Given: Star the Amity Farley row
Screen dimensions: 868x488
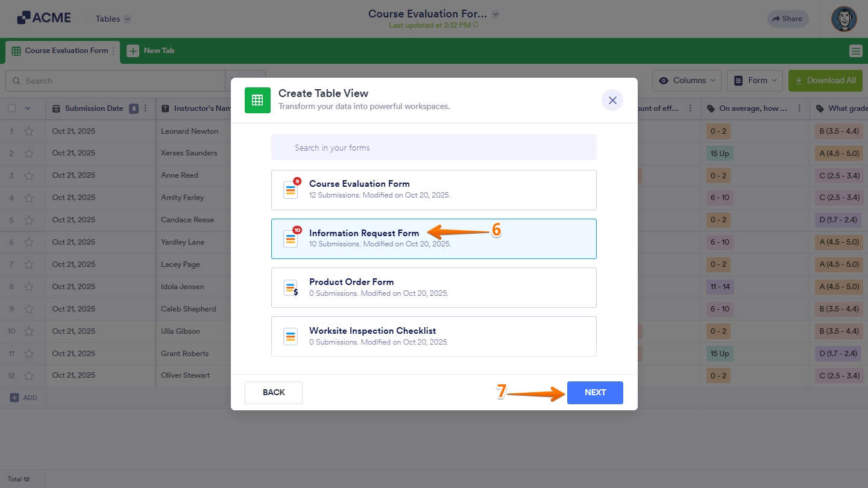Looking at the screenshot, I should pyautogui.click(x=28, y=198).
